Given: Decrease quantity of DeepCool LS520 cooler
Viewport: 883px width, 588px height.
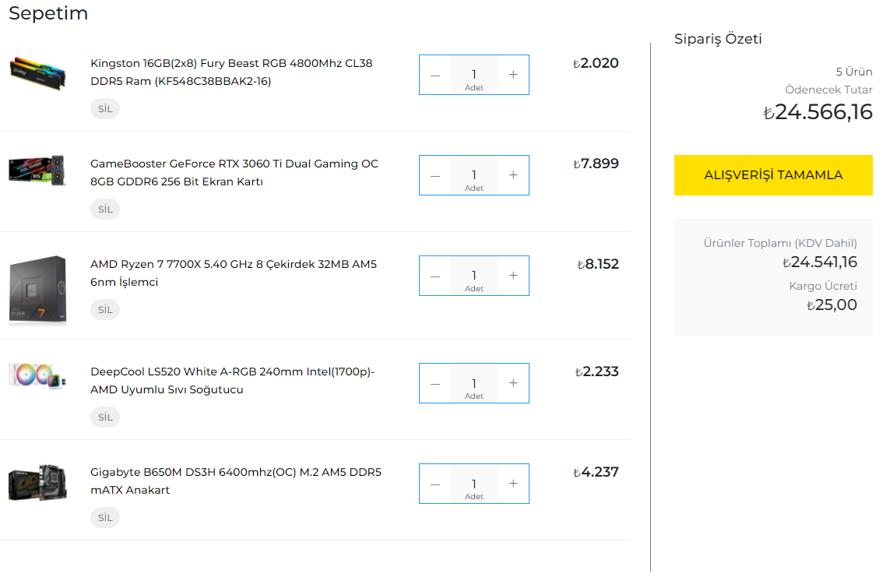Looking at the screenshot, I should pyautogui.click(x=435, y=383).
